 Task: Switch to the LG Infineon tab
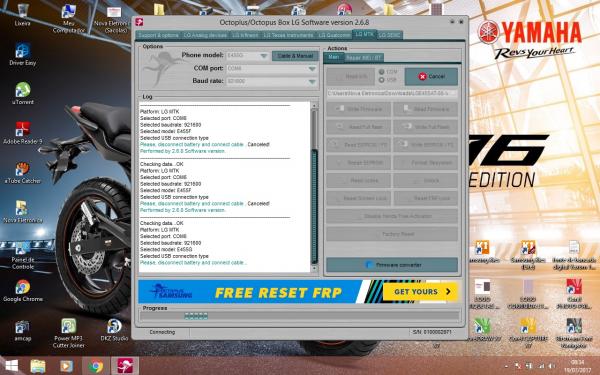pos(245,35)
